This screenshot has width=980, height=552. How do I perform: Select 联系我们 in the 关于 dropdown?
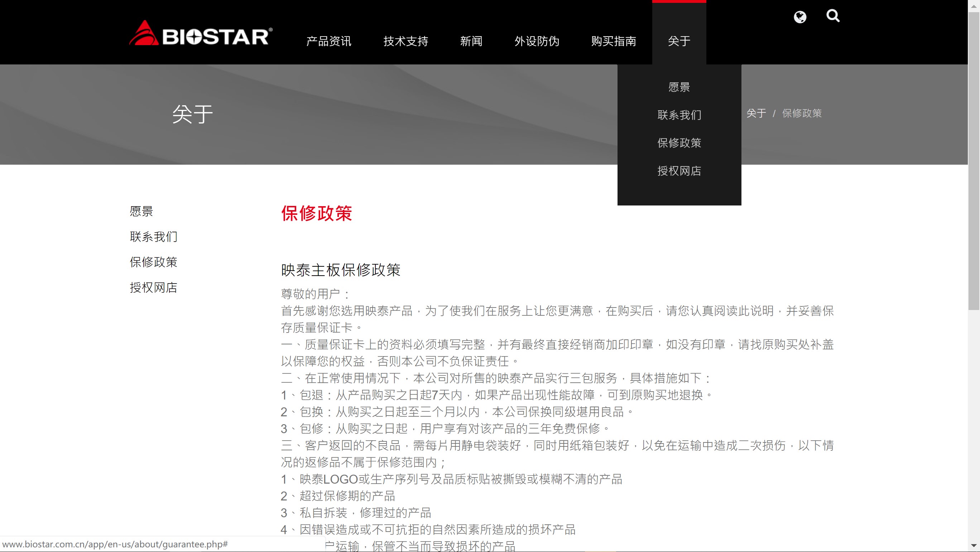tap(679, 115)
